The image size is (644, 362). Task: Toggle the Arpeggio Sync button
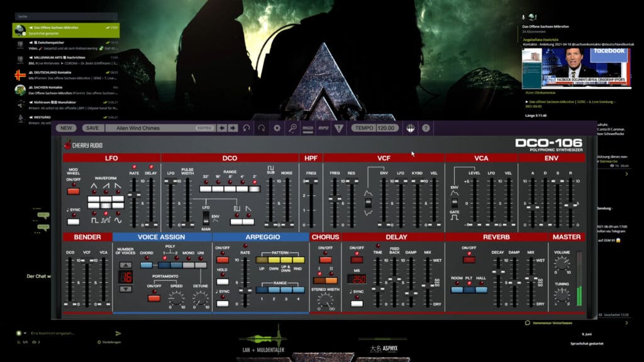223,304
